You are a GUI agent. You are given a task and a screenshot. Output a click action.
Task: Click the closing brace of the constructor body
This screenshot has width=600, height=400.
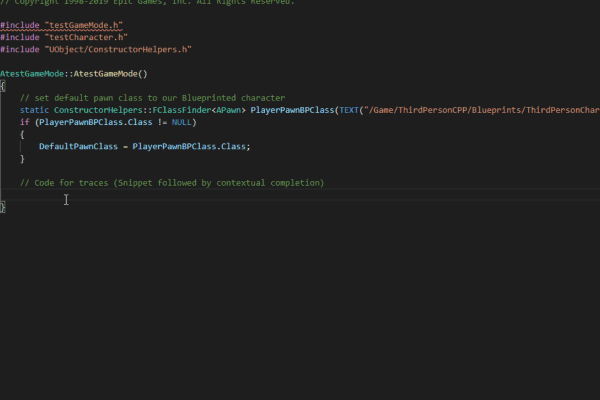[x=3, y=207]
